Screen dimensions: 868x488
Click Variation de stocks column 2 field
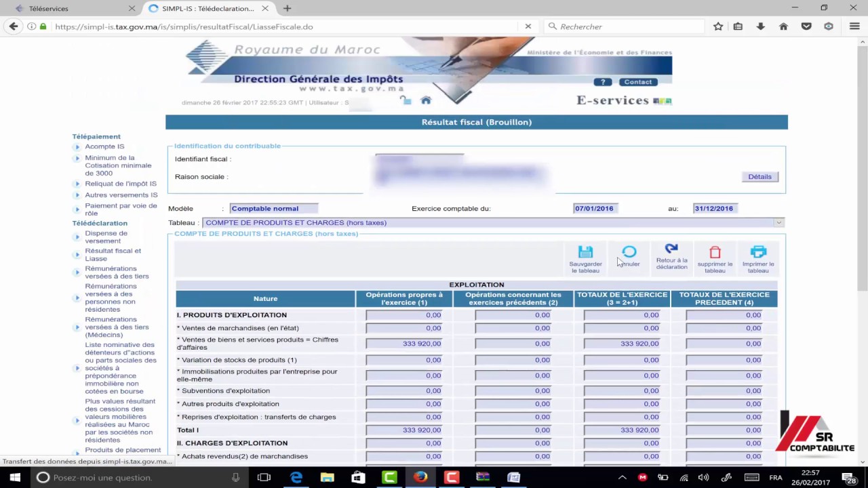pos(513,360)
